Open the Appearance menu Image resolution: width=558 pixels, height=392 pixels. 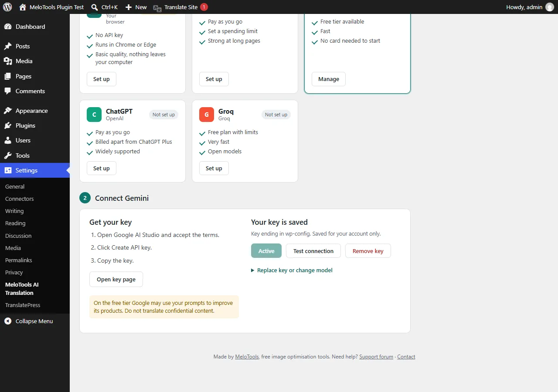coord(35,111)
